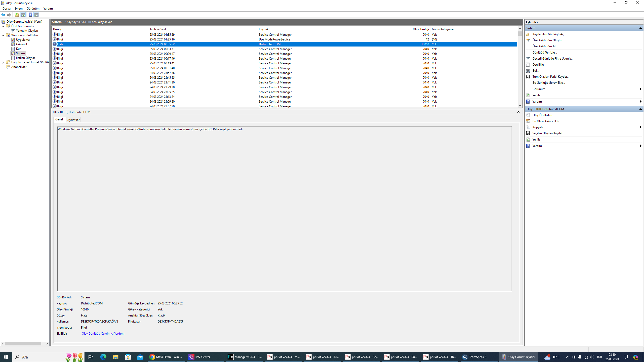
Task: Sort by Tarih ve Saat column
Action: tap(203, 29)
